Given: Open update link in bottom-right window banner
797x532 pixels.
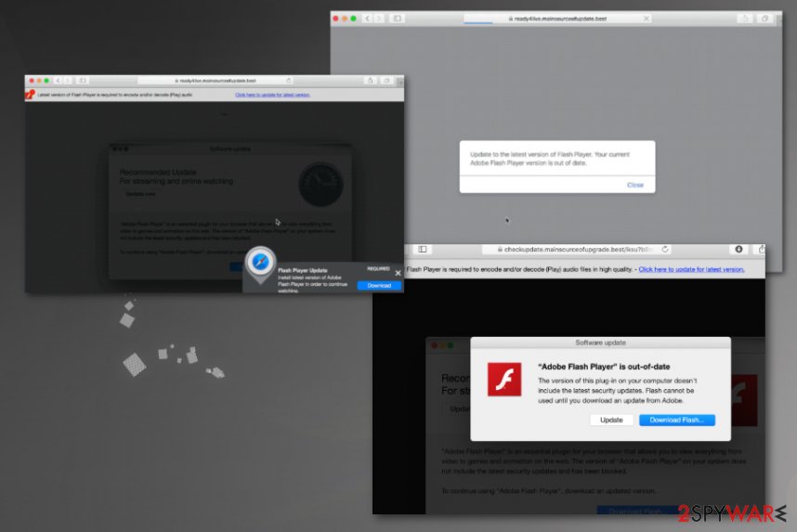Looking at the screenshot, I should pos(691,269).
